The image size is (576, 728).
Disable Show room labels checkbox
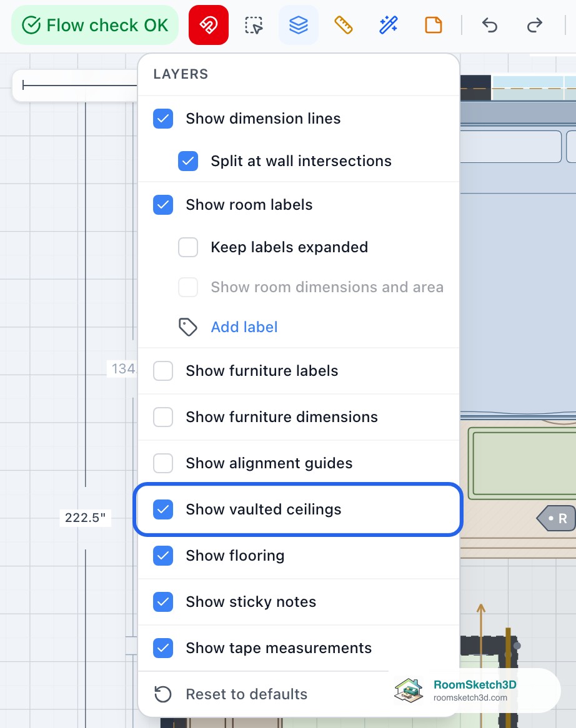(163, 205)
